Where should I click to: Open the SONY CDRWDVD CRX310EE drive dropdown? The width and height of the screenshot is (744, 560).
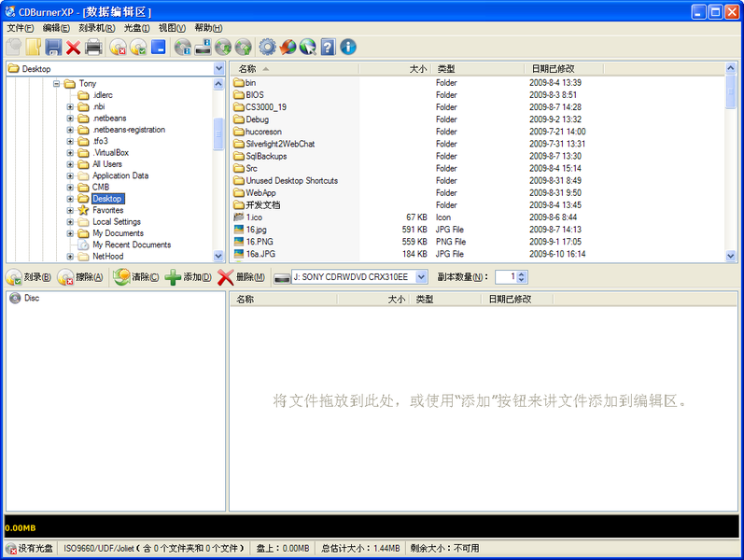[421, 276]
